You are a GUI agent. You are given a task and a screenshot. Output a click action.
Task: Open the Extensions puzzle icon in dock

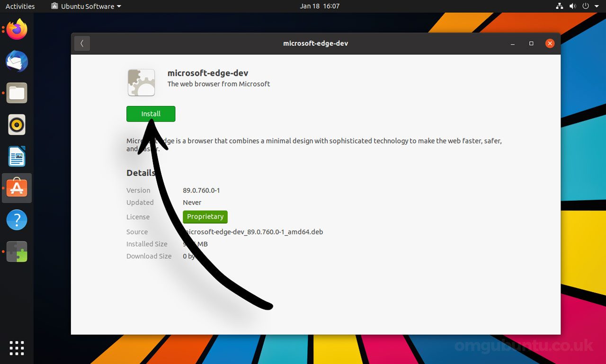coord(17,252)
